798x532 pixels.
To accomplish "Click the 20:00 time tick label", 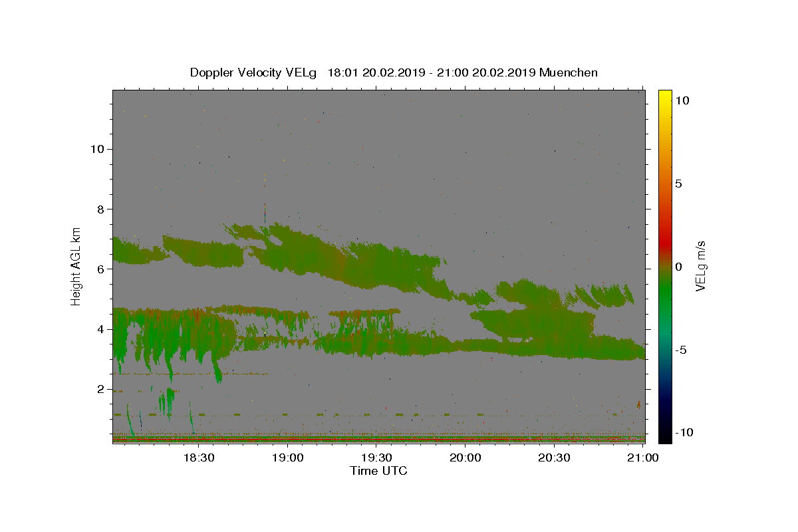I will click(x=465, y=458).
